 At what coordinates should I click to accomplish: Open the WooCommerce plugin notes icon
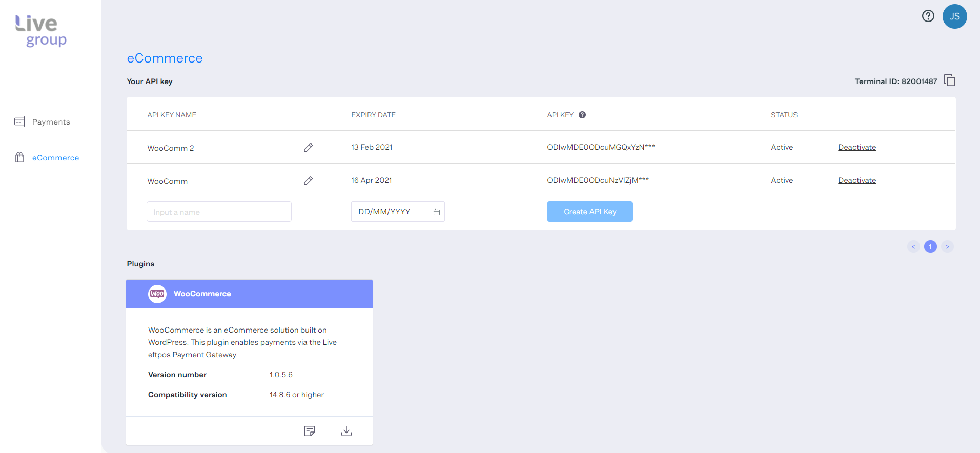click(310, 431)
